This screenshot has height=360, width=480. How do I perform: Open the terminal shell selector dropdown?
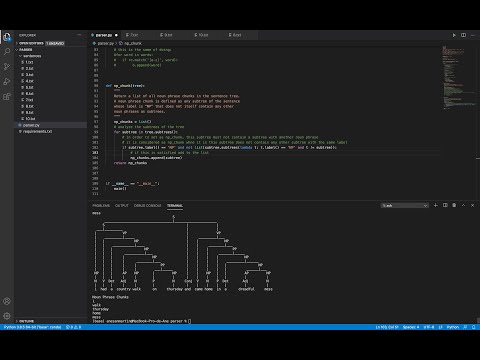pyautogui.click(x=405, y=206)
